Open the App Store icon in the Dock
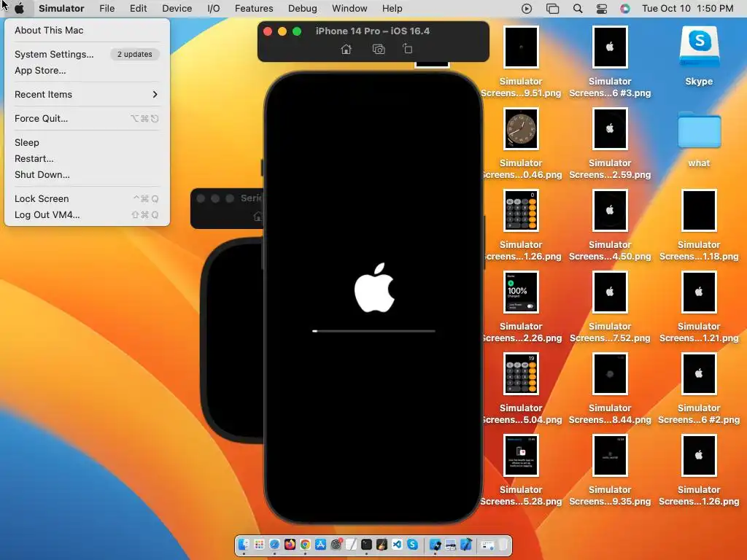The image size is (747, 560). point(321,544)
